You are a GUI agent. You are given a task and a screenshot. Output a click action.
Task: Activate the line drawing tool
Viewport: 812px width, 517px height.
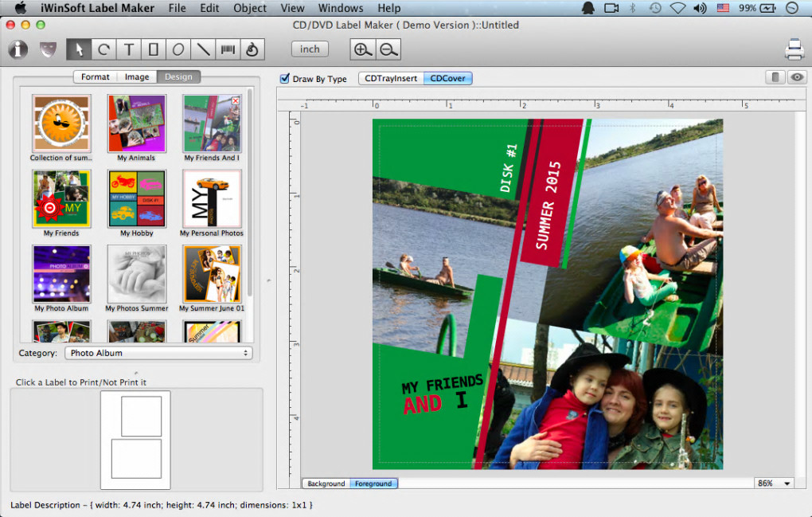tap(204, 49)
